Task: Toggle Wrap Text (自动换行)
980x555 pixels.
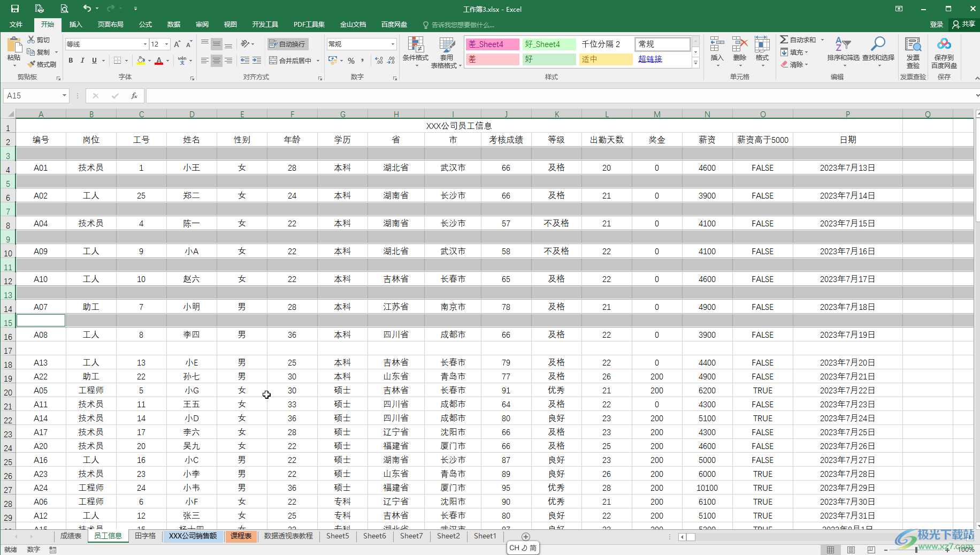Action: tap(288, 44)
